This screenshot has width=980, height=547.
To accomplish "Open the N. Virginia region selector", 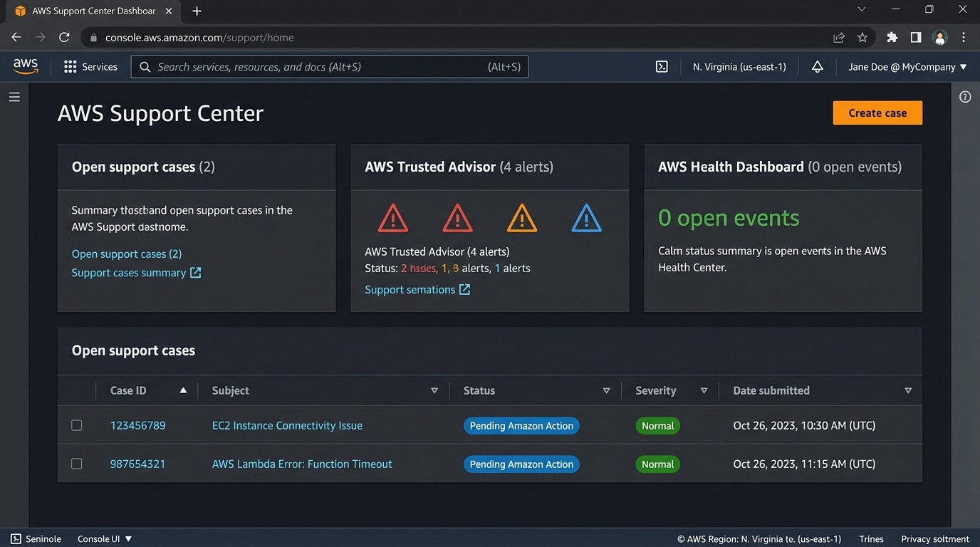I will pos(739,67).
